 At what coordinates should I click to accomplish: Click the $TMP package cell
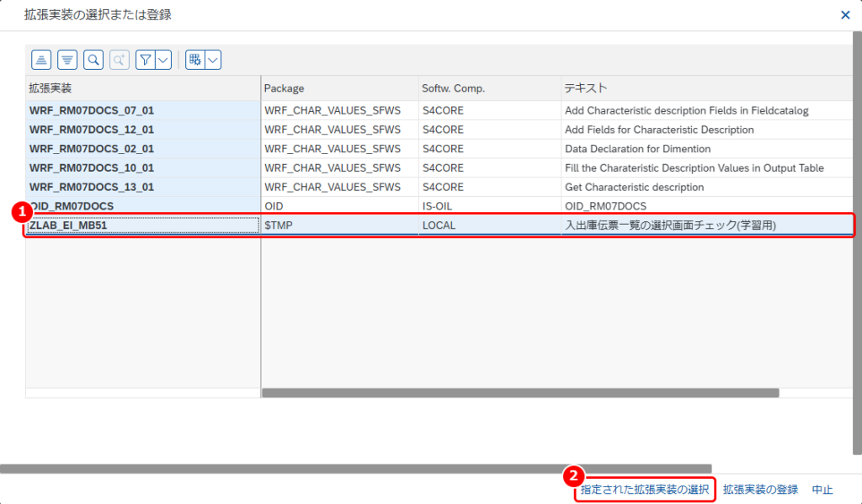[x=340, y=225]
